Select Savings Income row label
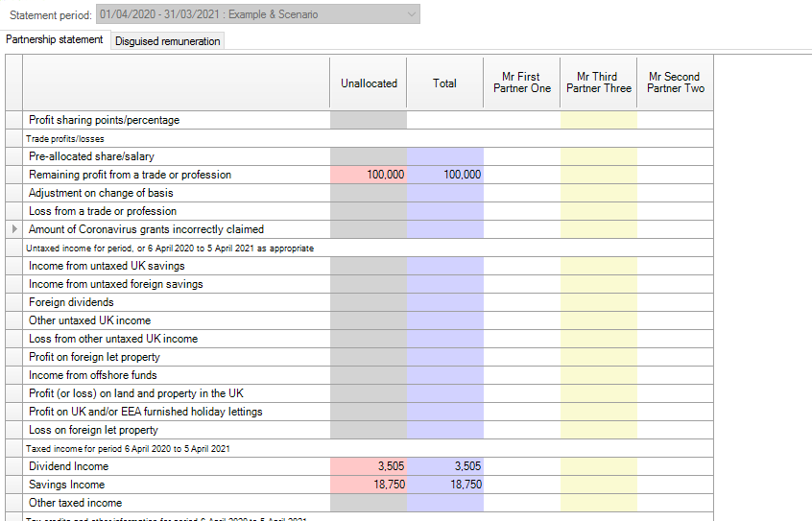 tap(67, 485)
